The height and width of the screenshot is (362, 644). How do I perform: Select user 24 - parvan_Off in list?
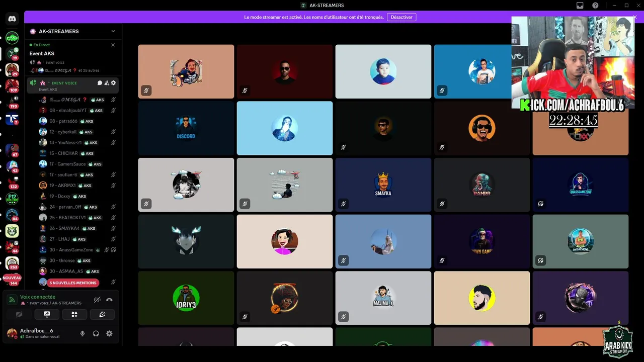pyautogui.click(x=77, y=207)
